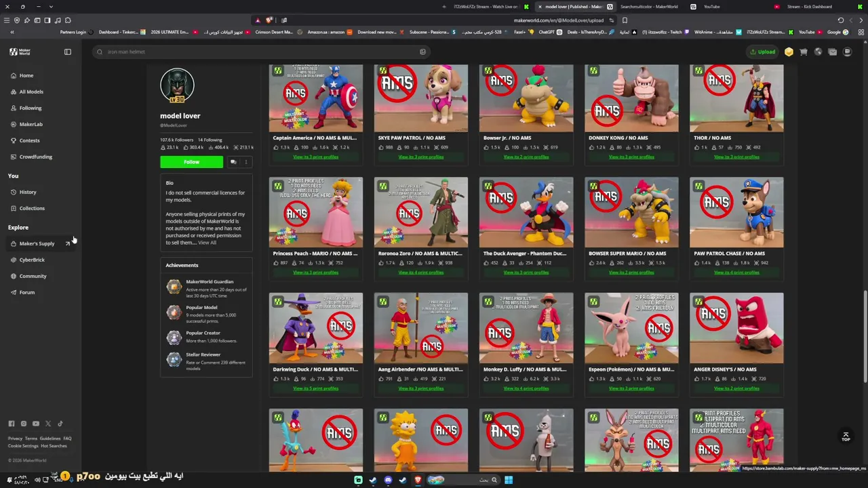Open the image search icon in search bar
Viewport: 868px width, 488px height.
pos(422,52)
